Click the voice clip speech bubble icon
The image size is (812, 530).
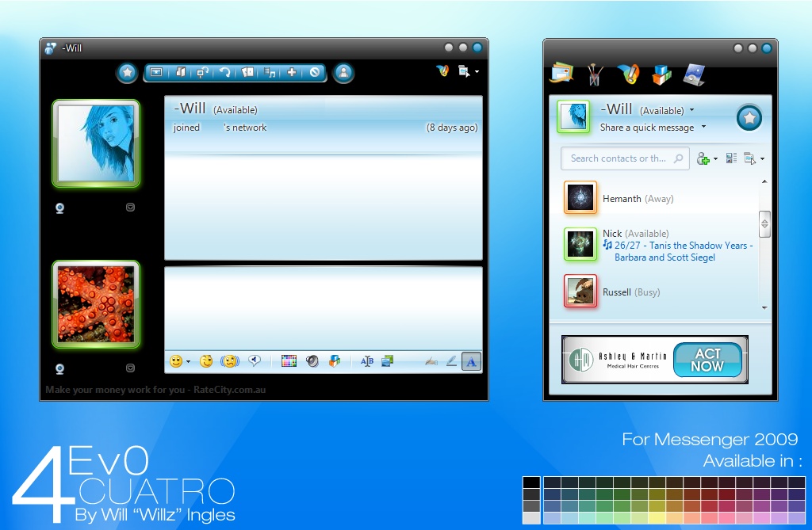[x=255, y=360]
